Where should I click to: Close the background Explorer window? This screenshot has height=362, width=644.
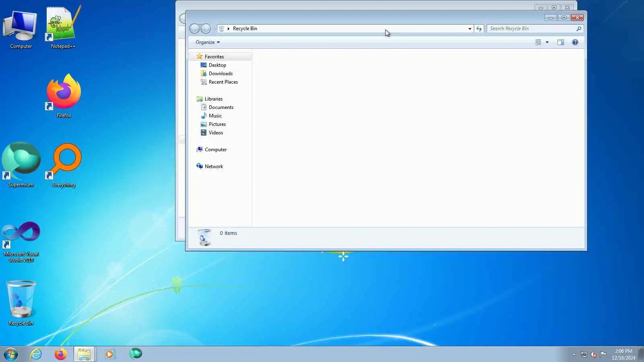pos(567,7)
